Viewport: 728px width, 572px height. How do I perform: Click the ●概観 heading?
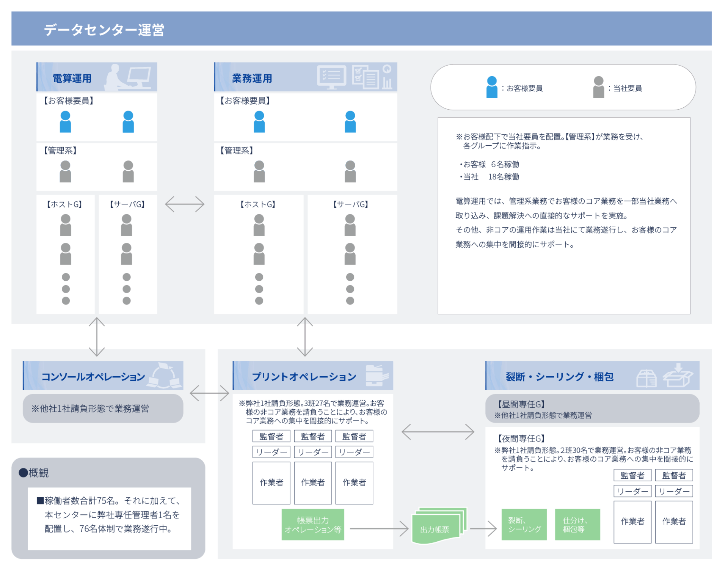[x=34, y=473]
